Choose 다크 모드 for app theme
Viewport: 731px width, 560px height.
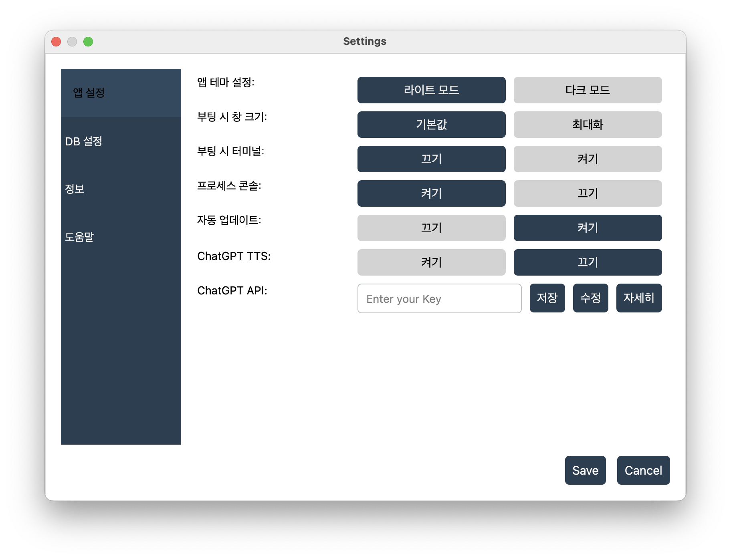click(x=588, y=90)
